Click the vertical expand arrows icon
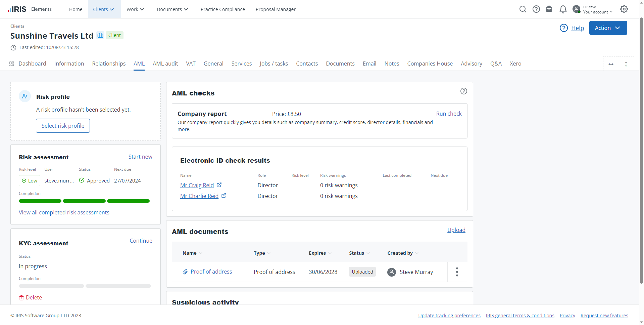Image resolution: width=644 pixels, height=325 pixels. click(626, 64)
